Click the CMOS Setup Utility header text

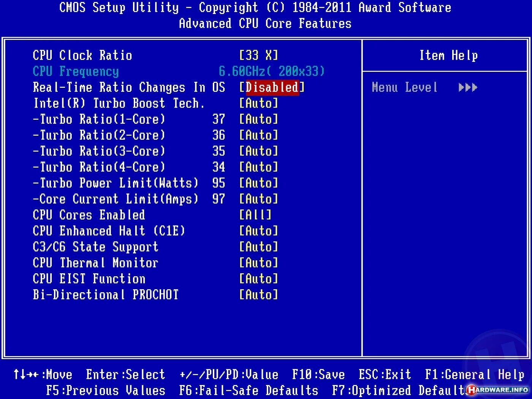point(255,8)
